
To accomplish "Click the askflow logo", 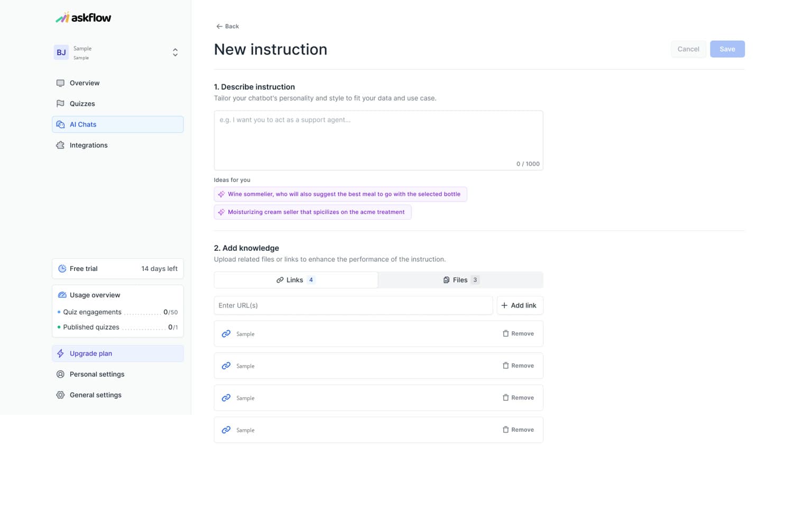I will (84, 18).
